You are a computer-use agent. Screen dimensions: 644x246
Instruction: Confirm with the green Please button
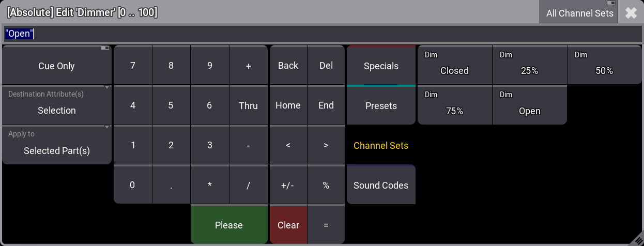point(229,225)
